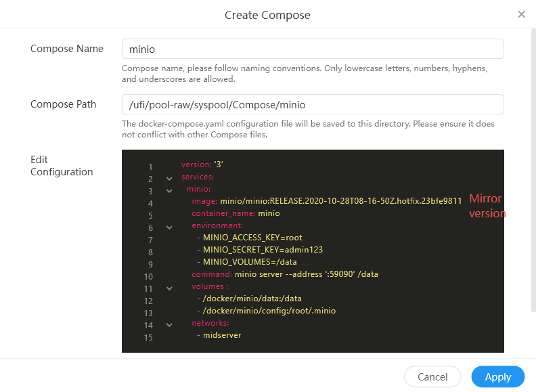Click the MINIO_VOLUMES=/data line
536x392 pixels.
247,262
